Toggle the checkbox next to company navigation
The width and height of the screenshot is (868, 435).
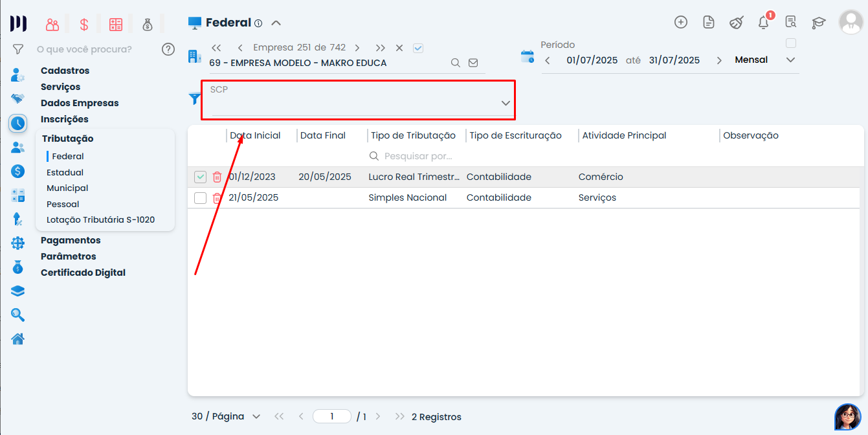(x=418, y=48)
